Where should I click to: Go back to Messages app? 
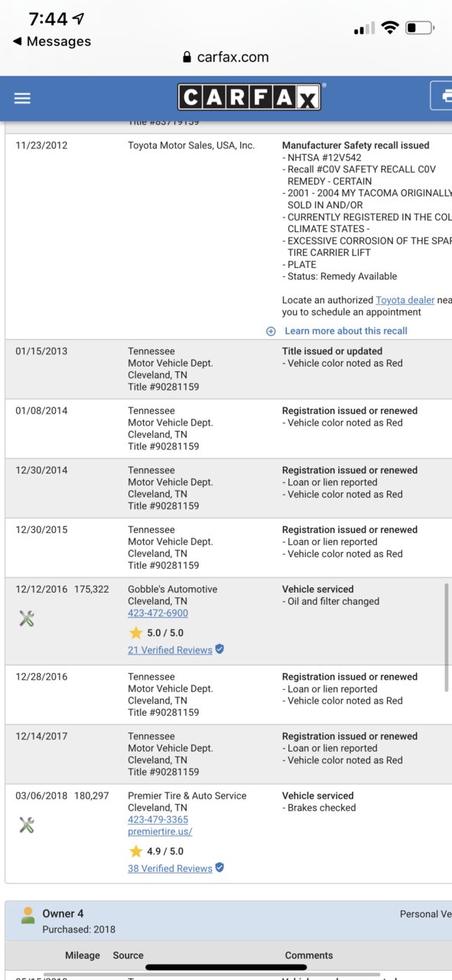(51, 41)
